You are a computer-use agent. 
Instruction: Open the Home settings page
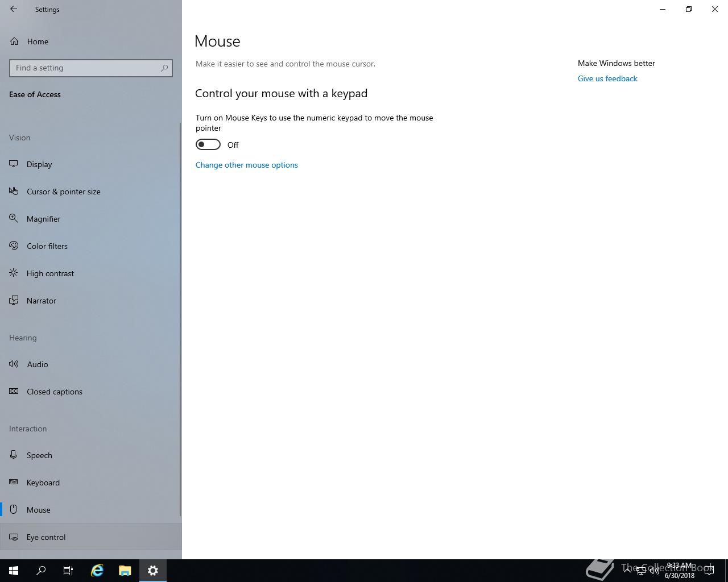(x=91, y=41)
